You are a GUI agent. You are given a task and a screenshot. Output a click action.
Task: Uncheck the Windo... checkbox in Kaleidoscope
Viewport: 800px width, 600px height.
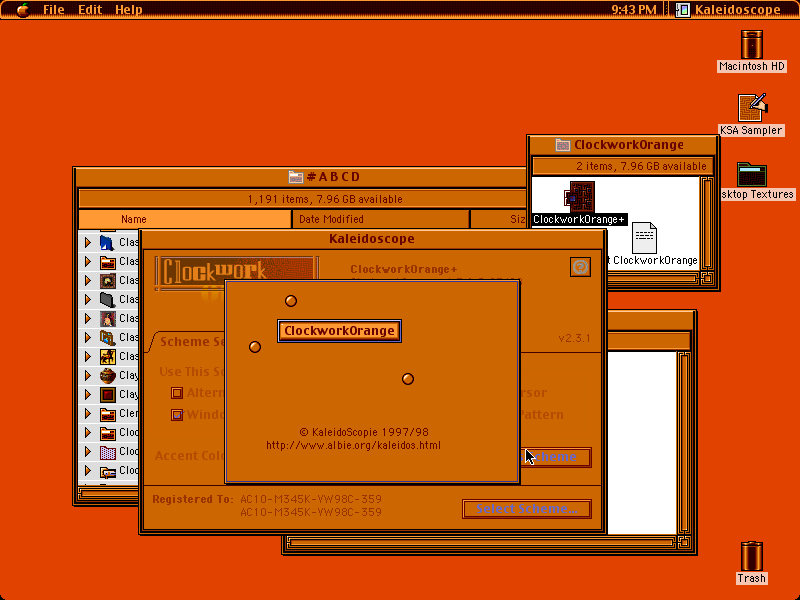(x=177, y=415)
